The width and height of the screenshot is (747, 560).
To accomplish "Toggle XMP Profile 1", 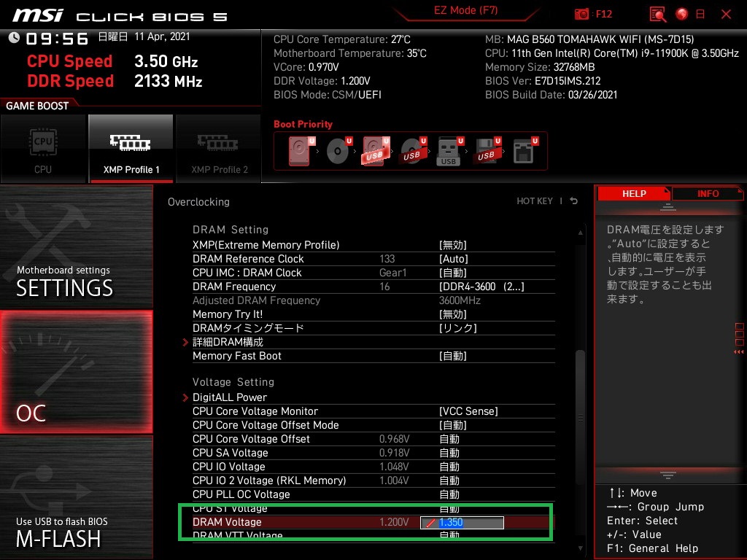I will point(131,149).
